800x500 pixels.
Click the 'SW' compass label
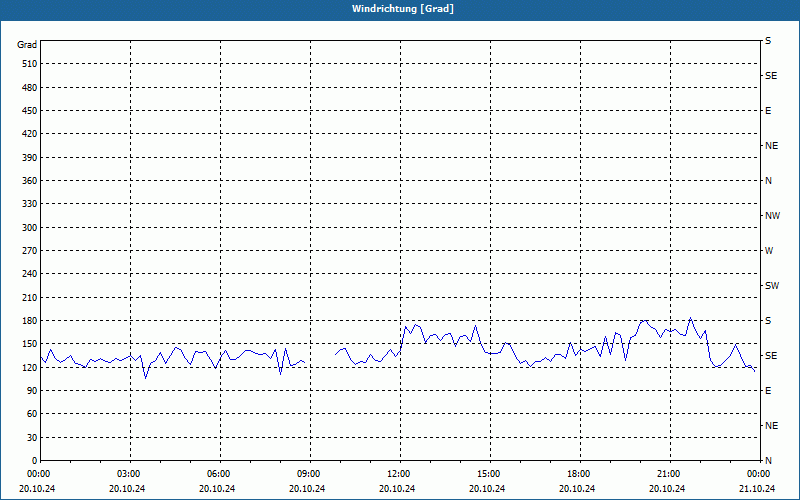(772, 286)
